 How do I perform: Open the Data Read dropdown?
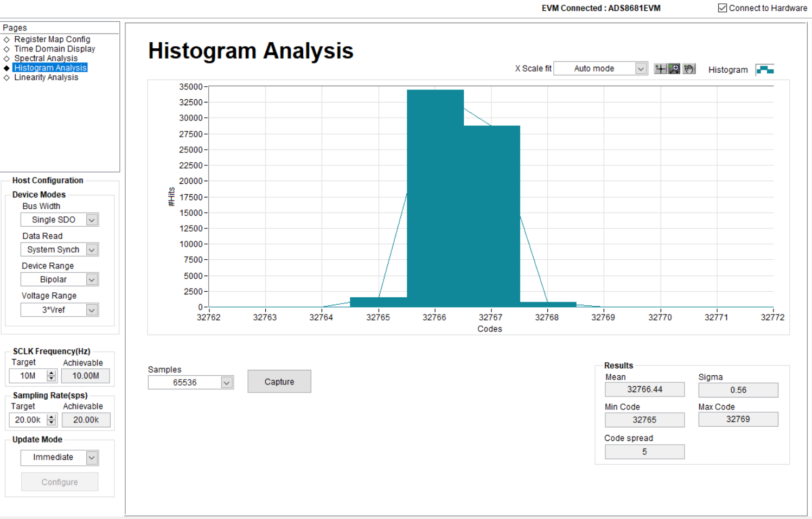coord(92,249)
